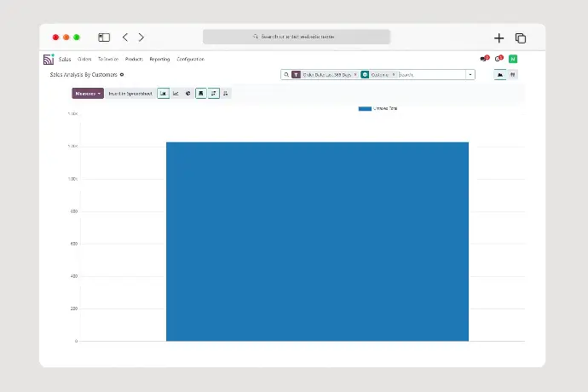The image size is (588, 392).
Task: Toggle the Untaxed Total legend swatch
Action: point(365,109)
